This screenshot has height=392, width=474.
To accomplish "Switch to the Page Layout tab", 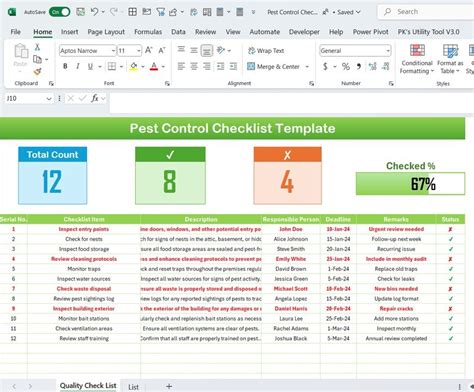I will click(x=106, y=32).
